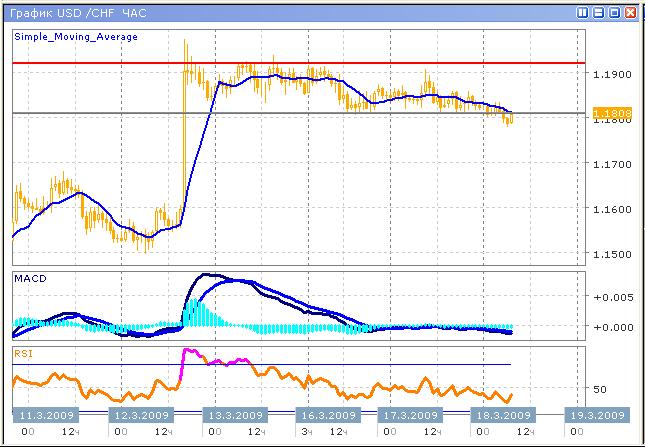Click the date marker 11.3.2009
Screen dimensions: 645x447
click(x=47, y=415)
